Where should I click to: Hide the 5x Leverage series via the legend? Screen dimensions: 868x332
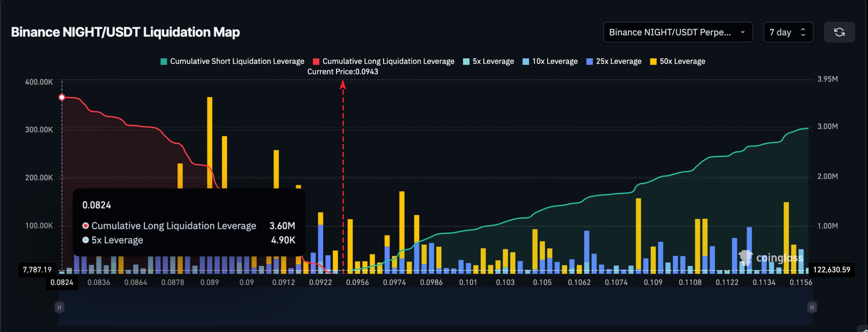[488, 61]
